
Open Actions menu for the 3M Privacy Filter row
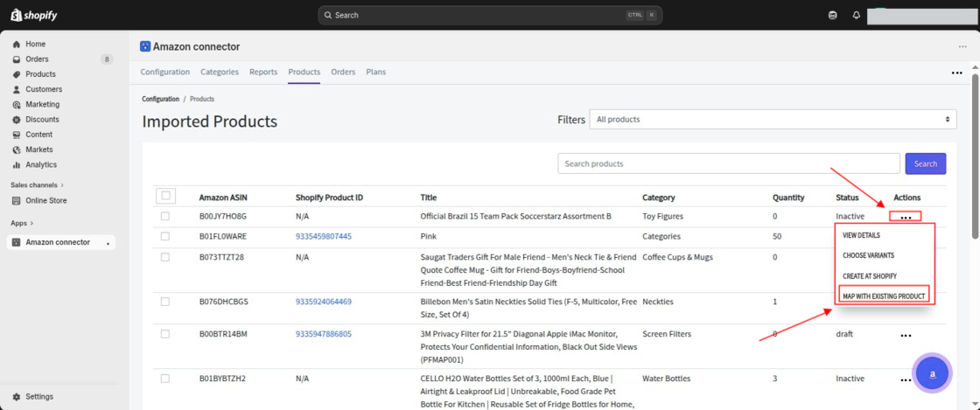[x=906, y=336]
